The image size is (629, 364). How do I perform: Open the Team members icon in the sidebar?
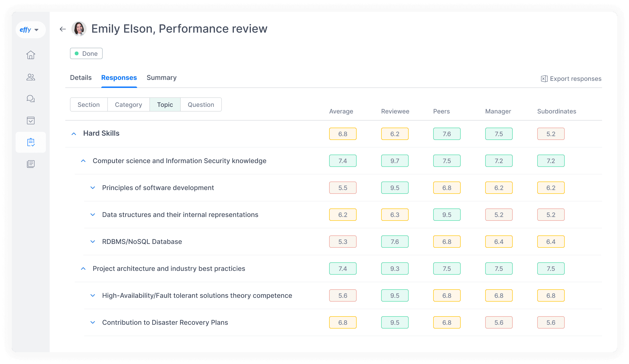(31, 77)
